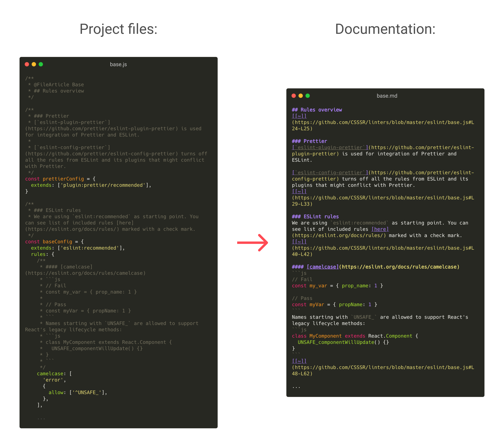This screenshot has width=504, height=448.
Task: Open the [here] link in ESLint rules
Action: pyautogui.click(x=380, y=229)
